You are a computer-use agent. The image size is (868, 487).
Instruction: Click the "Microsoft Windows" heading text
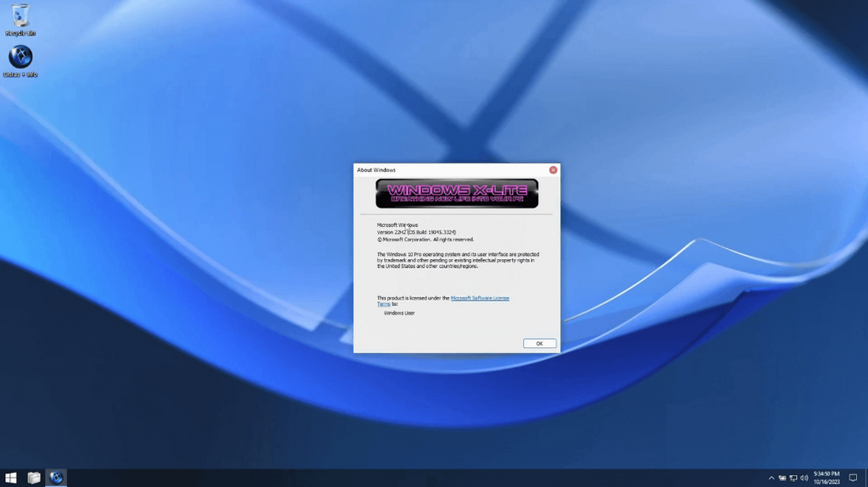(398, 225)
